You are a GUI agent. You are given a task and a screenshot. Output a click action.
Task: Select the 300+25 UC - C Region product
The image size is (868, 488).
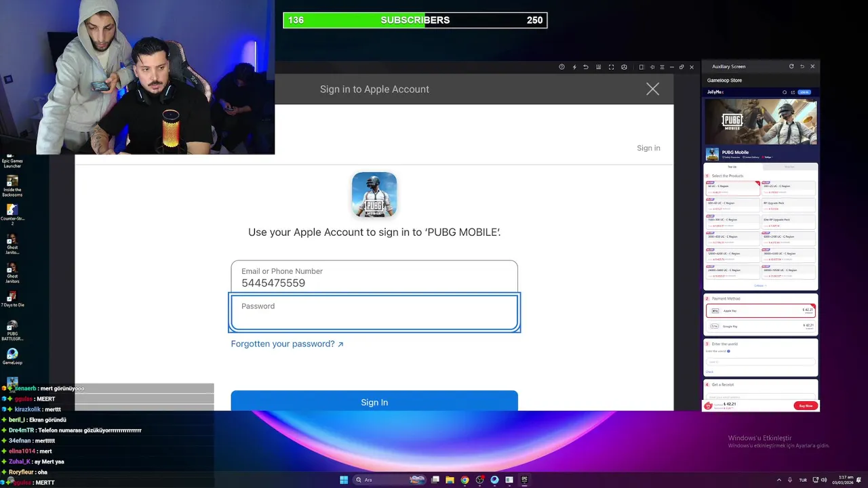(789, 188)
